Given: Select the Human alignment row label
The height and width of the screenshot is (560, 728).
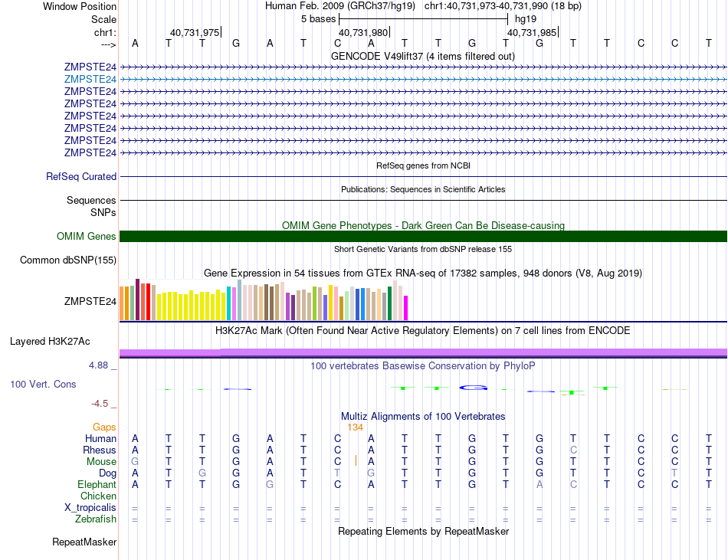Looking at the screenshot, I should [100, 438].
